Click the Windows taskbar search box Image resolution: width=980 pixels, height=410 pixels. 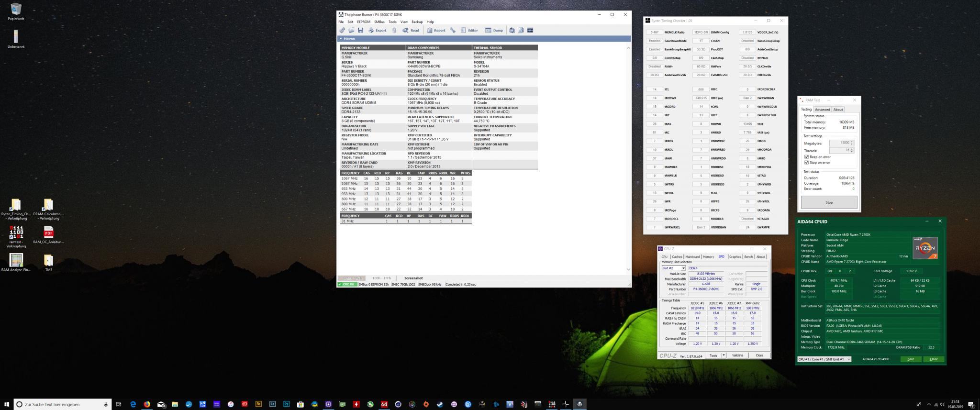pyautogui.click(x=62, y=404)
